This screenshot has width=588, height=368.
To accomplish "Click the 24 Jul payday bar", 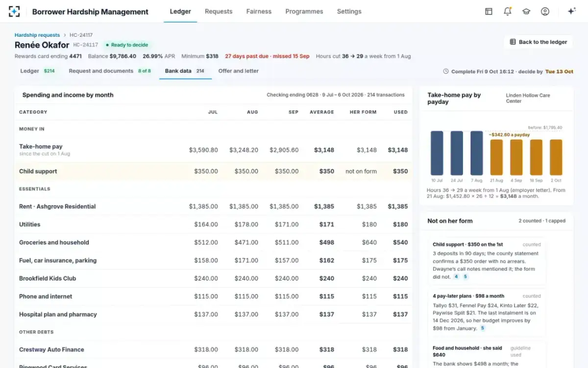I will 457,153.
